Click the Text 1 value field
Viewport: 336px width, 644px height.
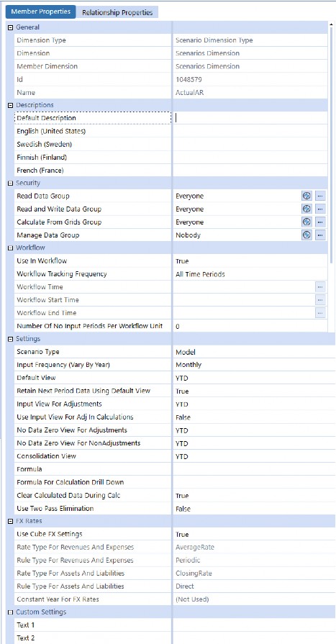[x=254, y=625]
